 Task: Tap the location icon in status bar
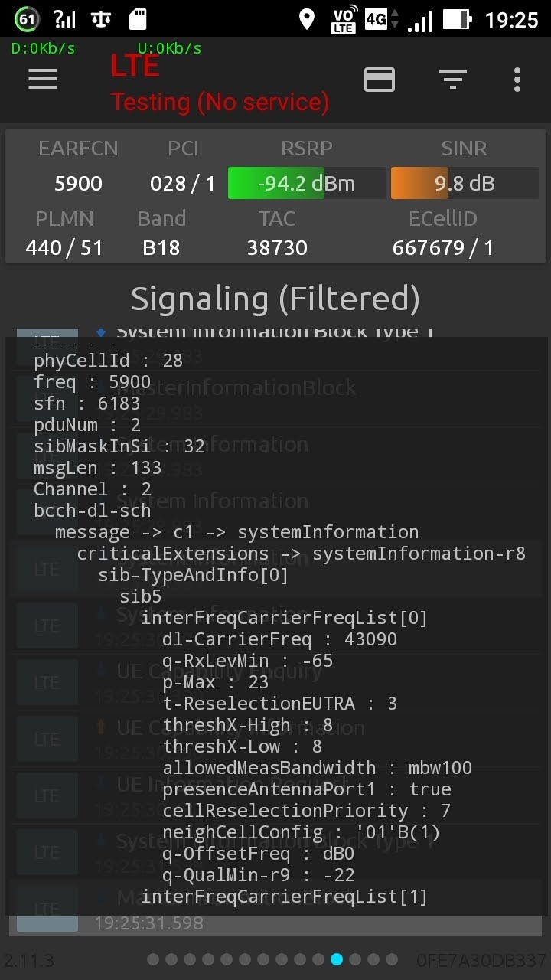click(307, 20)
